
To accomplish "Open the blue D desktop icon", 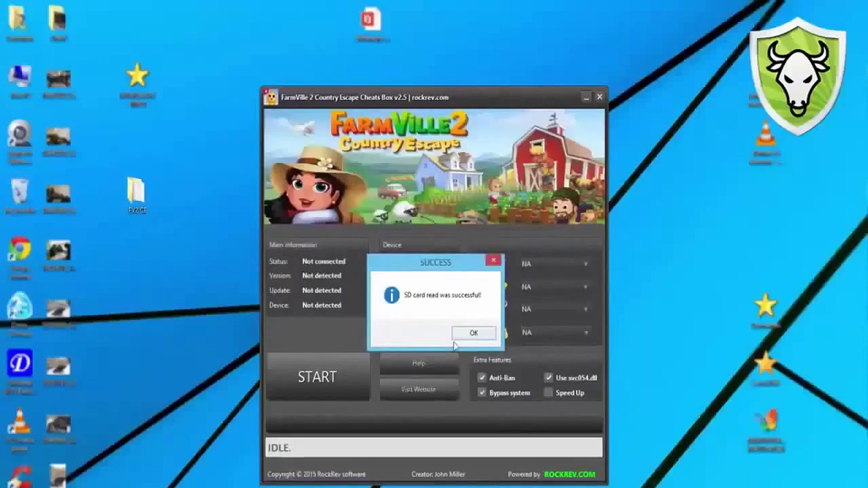I will [x=19, y=362].
